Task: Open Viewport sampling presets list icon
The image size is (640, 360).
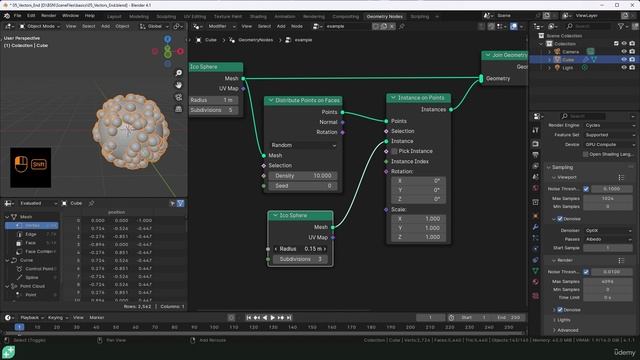Action: pyautogui.click(x=621, y=178)
